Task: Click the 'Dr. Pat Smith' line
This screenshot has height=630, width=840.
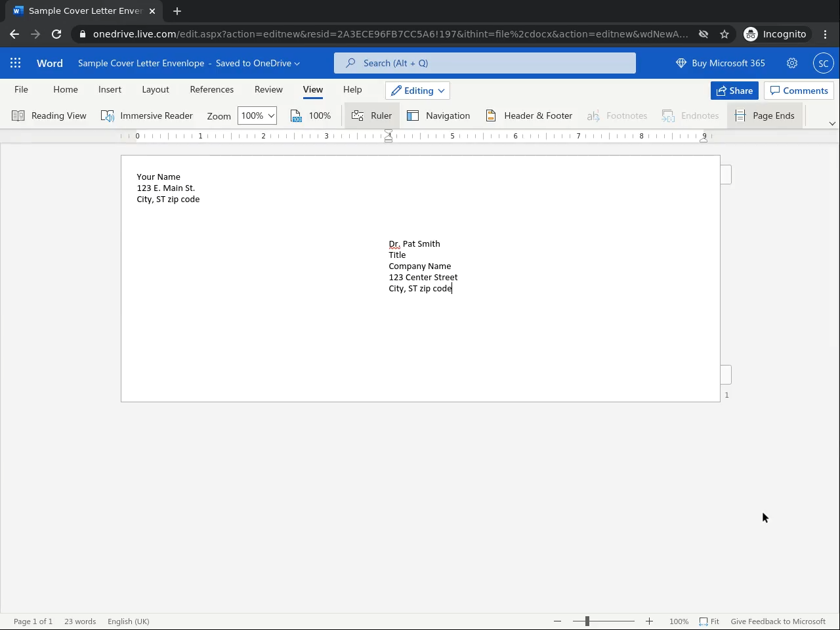Action: click(414, 244)
